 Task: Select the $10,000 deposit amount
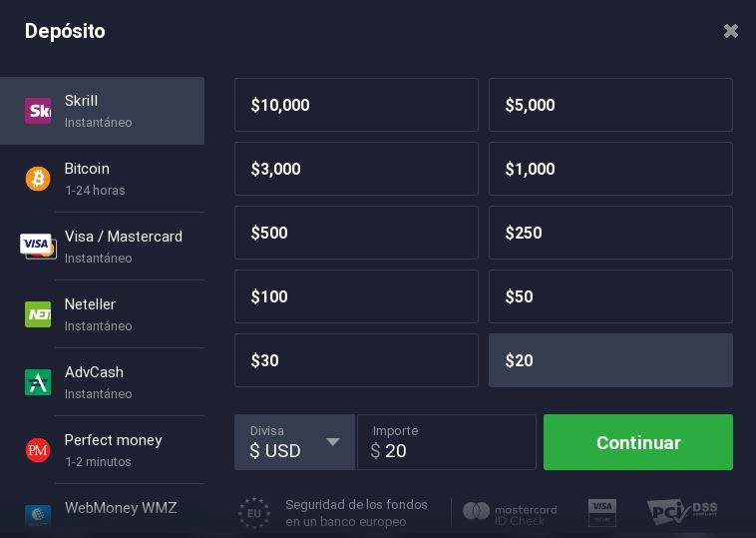[356, 105]
